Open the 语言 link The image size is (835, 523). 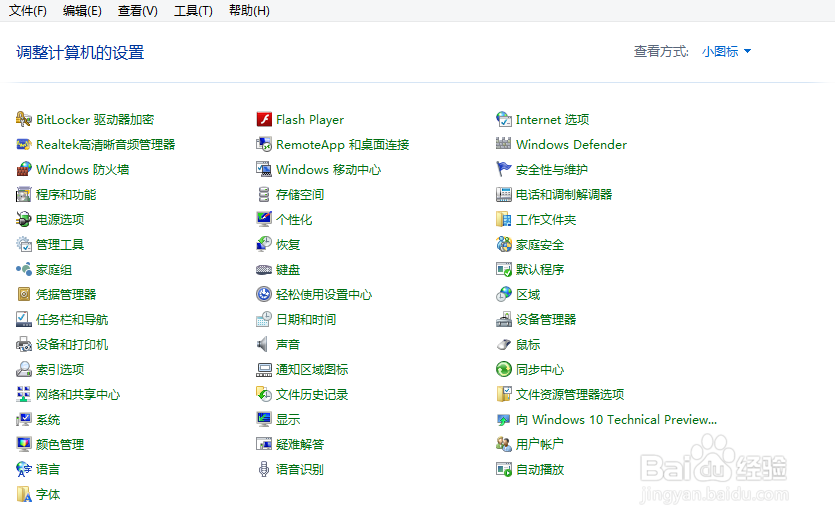click(x=48, y=470)
